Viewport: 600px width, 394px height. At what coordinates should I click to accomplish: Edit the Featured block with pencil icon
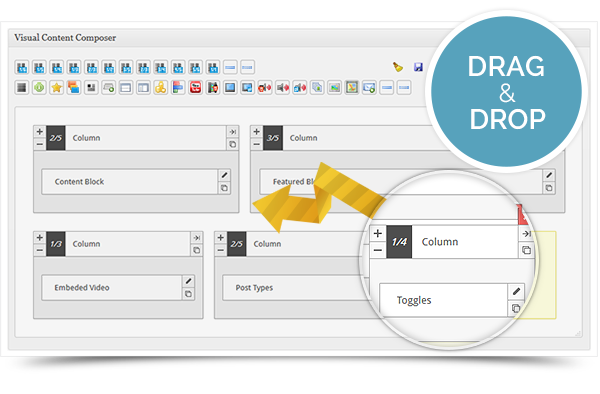[549, 175]
